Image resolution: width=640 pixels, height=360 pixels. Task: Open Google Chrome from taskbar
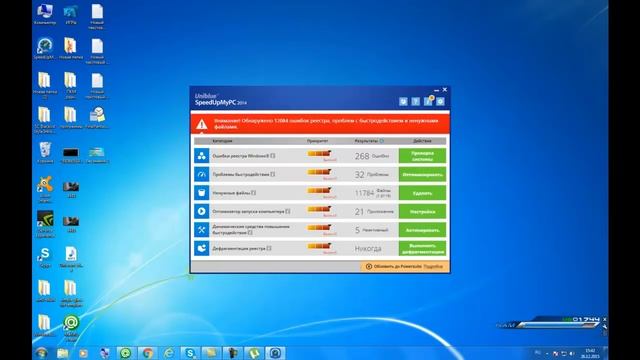tap(147, 353)
